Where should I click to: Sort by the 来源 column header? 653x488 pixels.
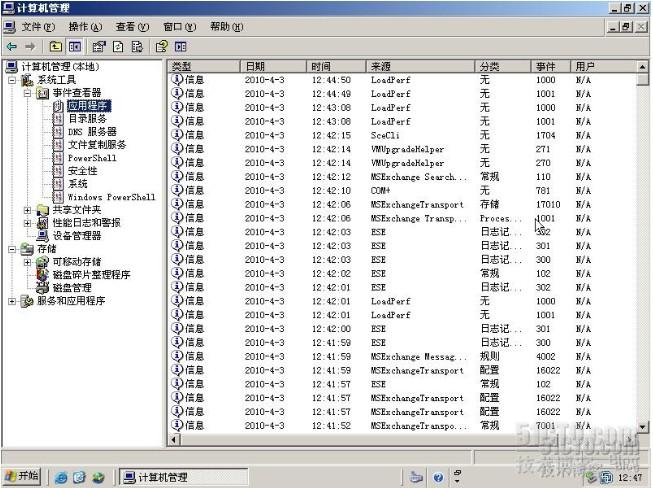tap(421, 67)
